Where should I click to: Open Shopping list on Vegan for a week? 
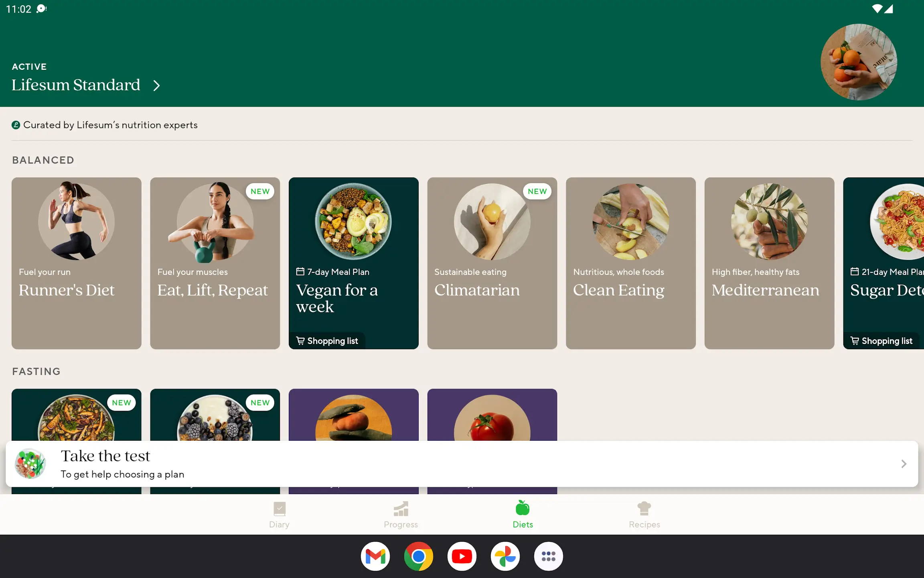(x=327, y=341)
